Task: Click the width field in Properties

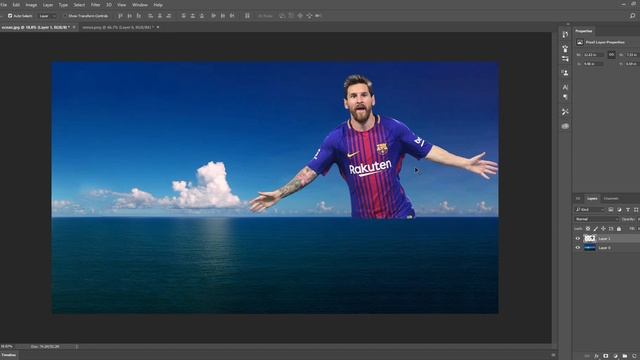Action: click(593, 55)
